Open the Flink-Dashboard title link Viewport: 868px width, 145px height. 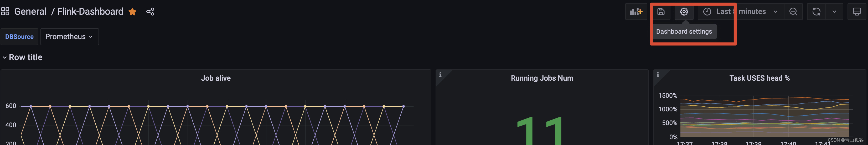90,12
